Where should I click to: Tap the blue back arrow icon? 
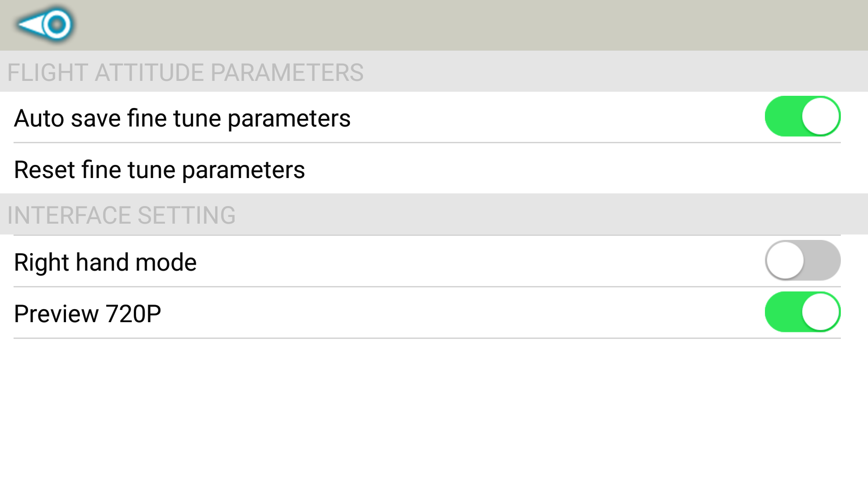click(x=44, y=24)
